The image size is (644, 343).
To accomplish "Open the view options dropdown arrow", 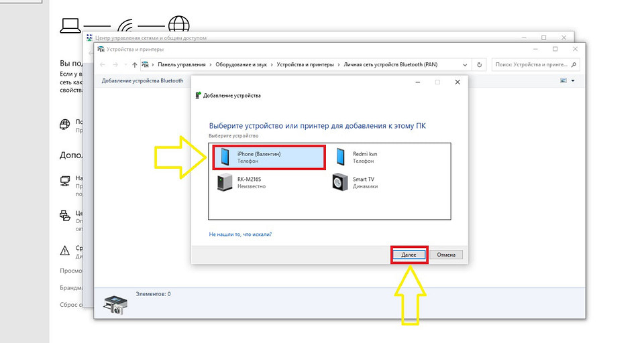I will point(572,81).
